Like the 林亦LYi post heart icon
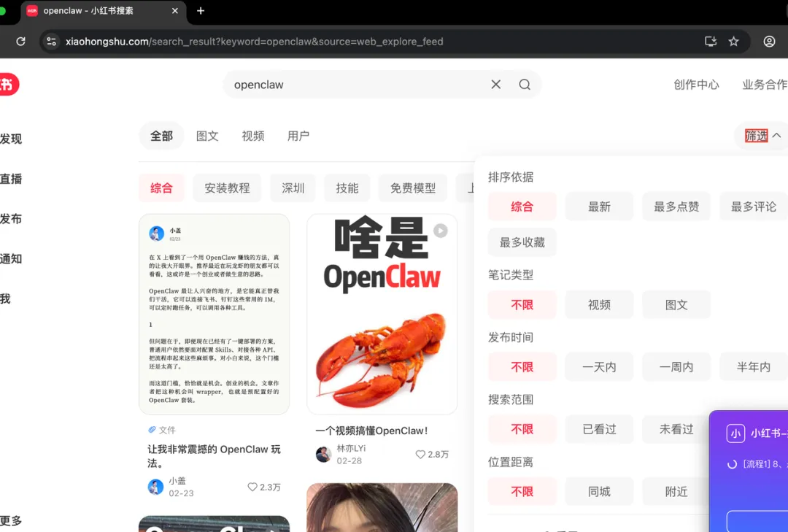The image size is (788, 532). coord(420,454)
